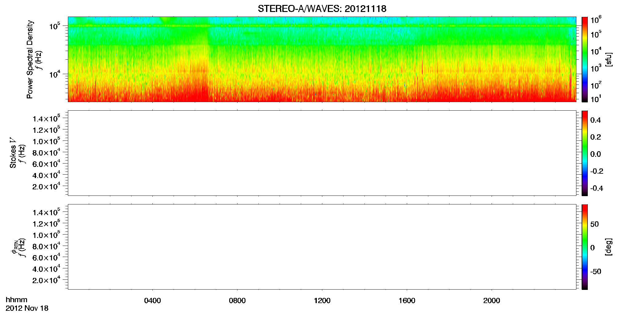Screen dimensions: 644x332
Task: Select the 10^1 tick on the sfu color bar
Action: tap(596, 99)
